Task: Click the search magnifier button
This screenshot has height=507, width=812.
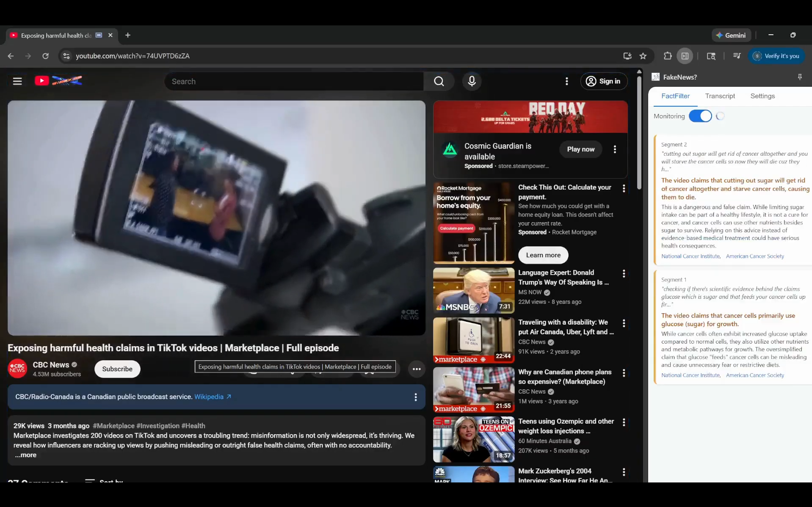Action: (x=439, y=81)
